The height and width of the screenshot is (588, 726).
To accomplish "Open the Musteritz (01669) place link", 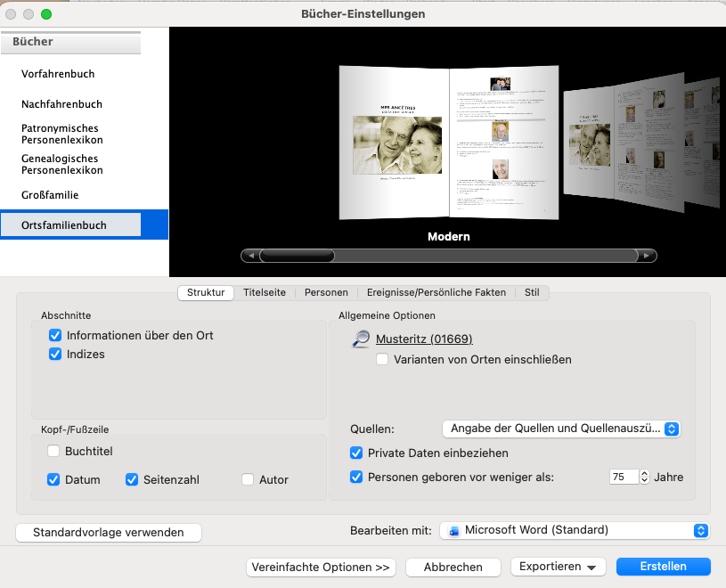I will coord(424,339).
